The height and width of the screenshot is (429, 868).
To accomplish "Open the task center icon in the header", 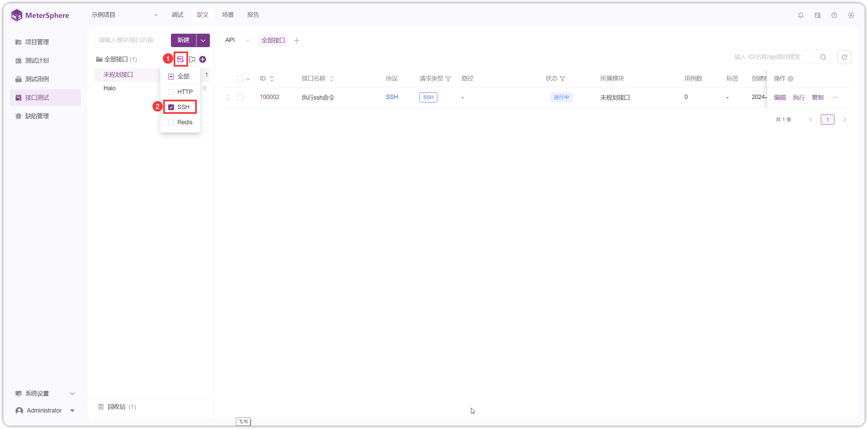I will [818, 15].
